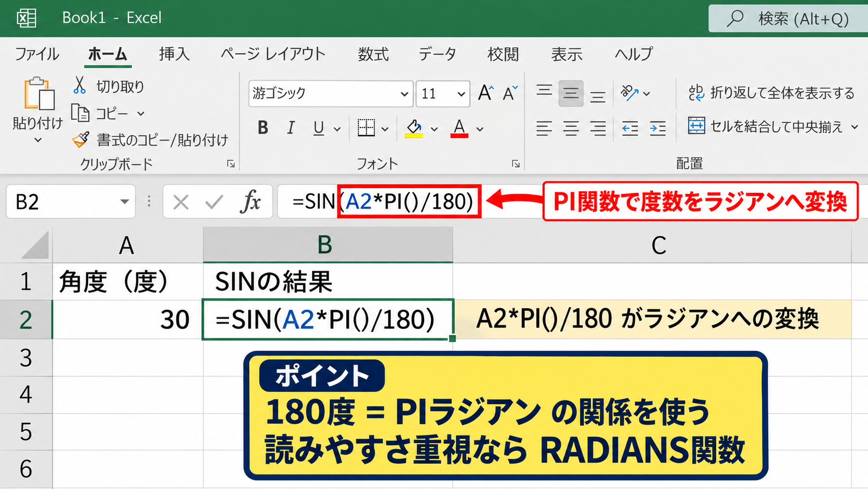Open the ファイル tab
This screenshot has height=489, width=868.
tap(37, 54)
